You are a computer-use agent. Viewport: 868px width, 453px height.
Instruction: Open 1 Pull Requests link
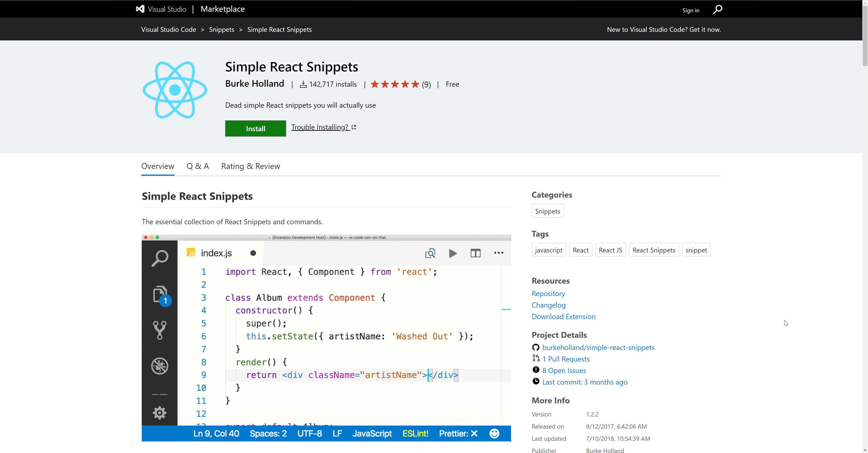(566, 359)
